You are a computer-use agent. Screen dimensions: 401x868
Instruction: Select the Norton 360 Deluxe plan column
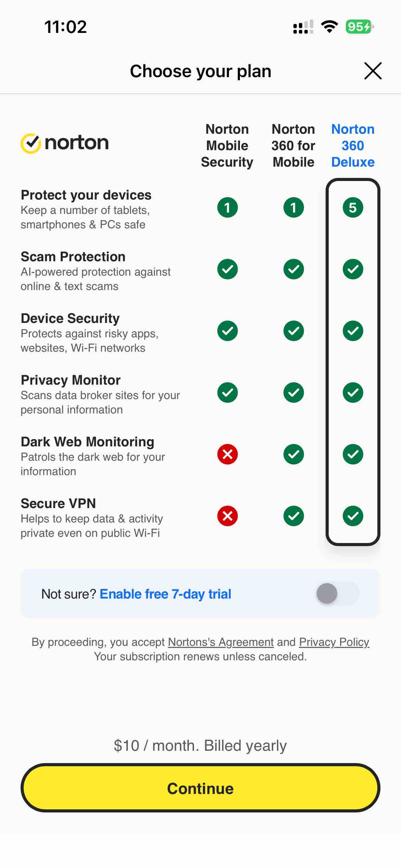[x=353, y=145]
